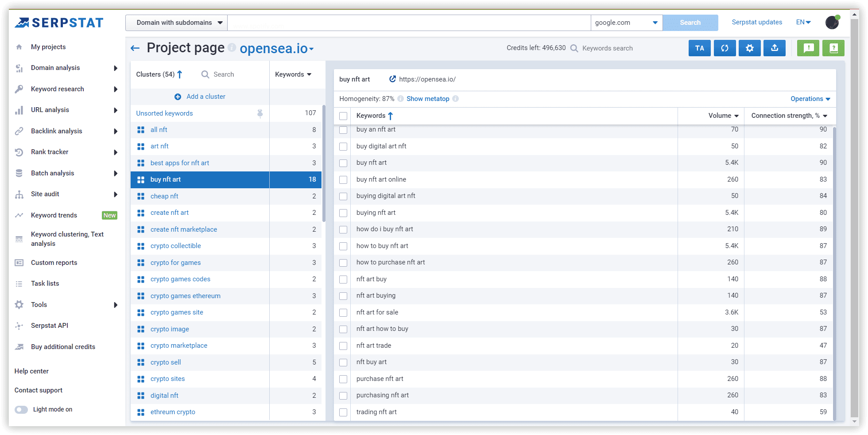
Task: Open Keyword clustering, Text analysis menu item
Action: coord(67,239)
